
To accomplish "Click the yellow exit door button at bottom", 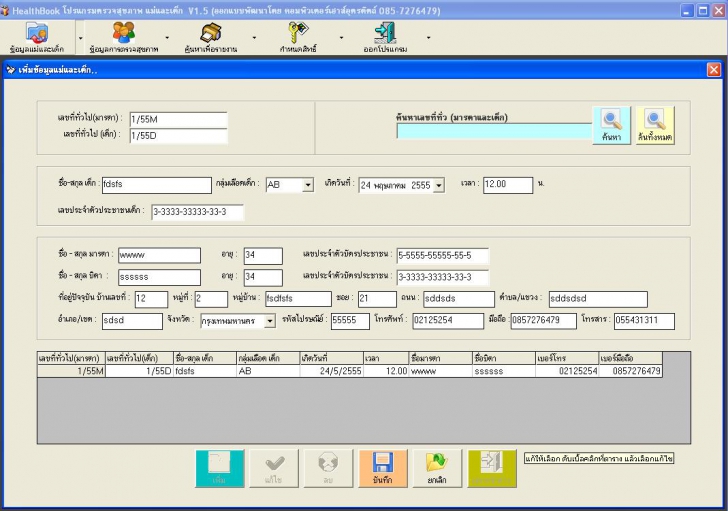I will click(492, 468).
